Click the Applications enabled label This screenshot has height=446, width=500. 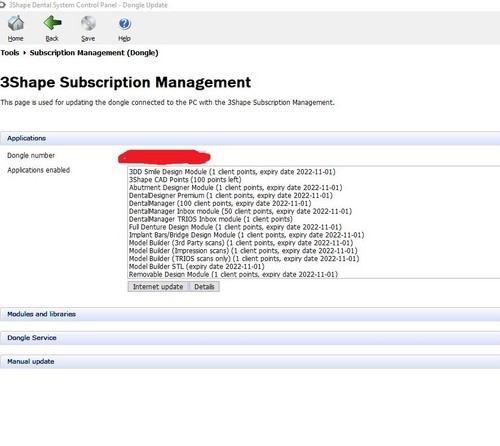[39, 170]
